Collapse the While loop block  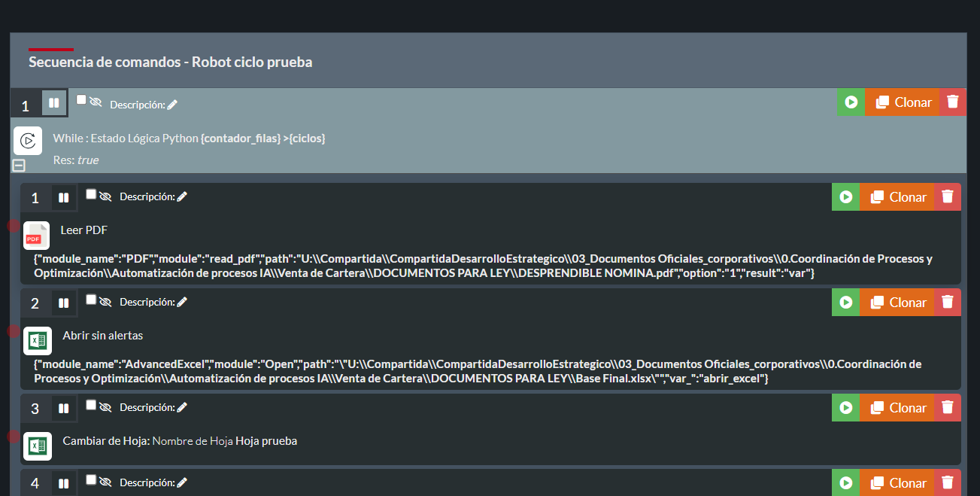click(x=20, y=166)
